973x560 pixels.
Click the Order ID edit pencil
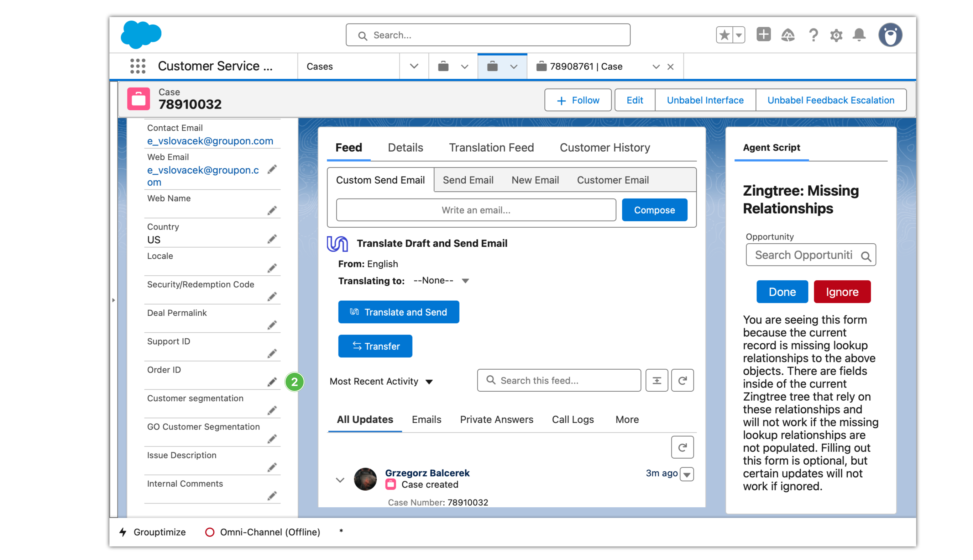pos(272,381)
